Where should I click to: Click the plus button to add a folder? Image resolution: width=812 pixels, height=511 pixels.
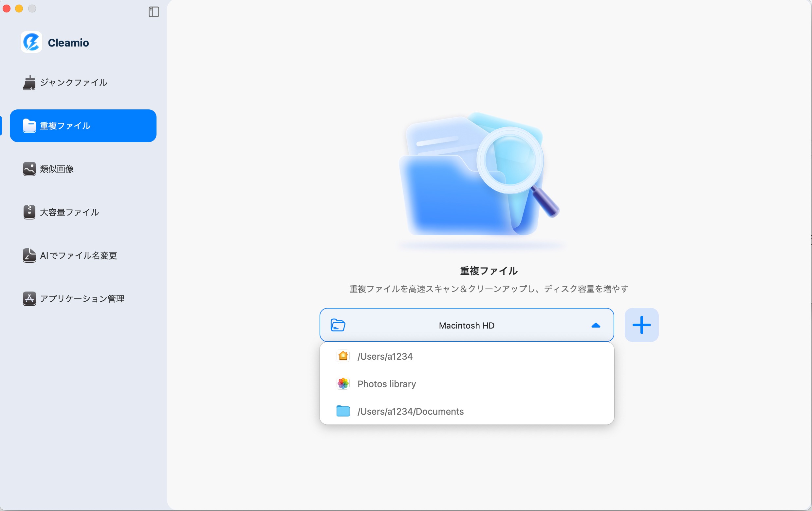641,325
